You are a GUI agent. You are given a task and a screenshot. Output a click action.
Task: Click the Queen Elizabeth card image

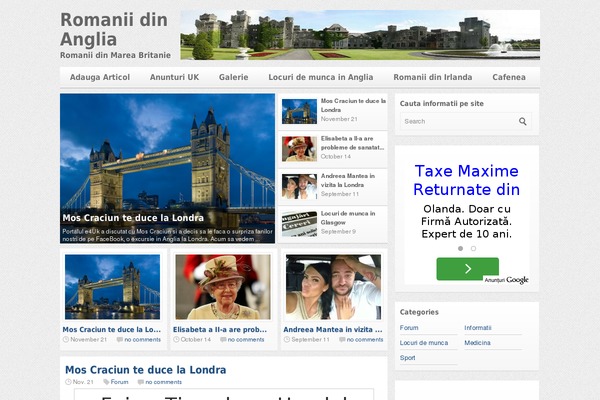223,287
